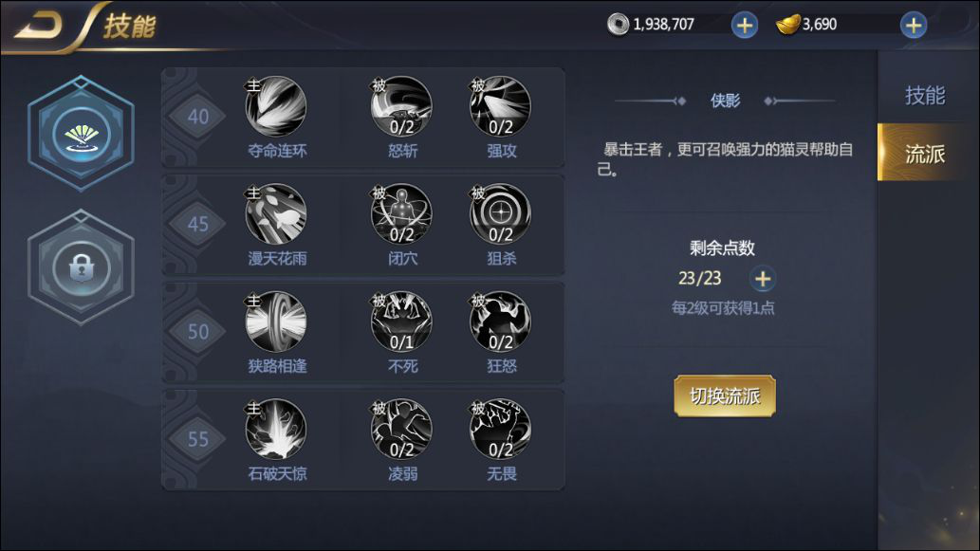Tap the 怒斩 passive skill icon
980x551 pixels.
[401, 106]
